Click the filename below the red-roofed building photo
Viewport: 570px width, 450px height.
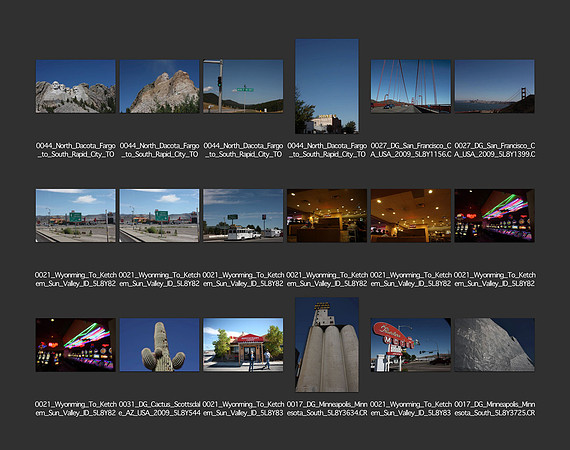click(243, 409)
